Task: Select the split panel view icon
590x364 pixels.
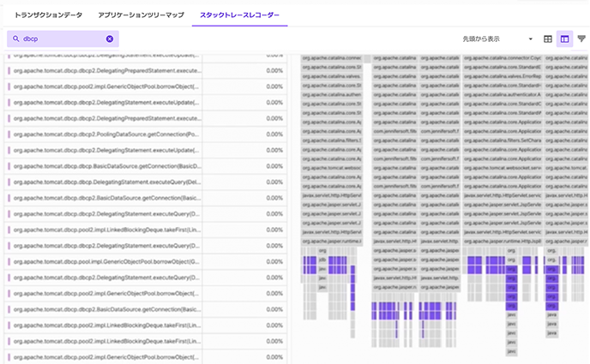Action: (564, 39)
